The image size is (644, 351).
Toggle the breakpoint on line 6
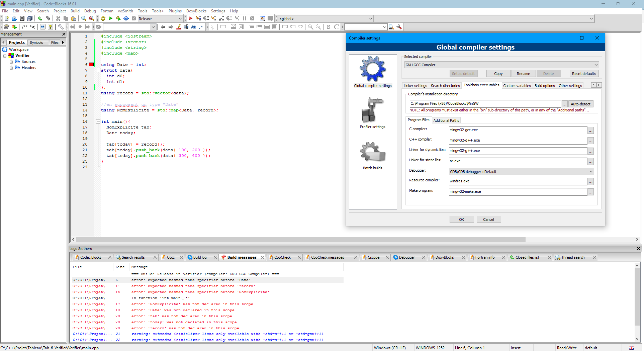point(91,65)
